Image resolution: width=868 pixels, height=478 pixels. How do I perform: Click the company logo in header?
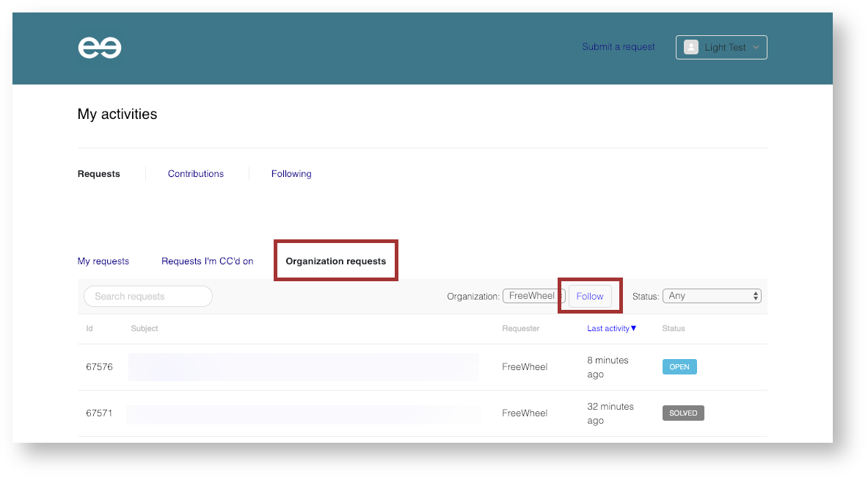click(100, 48)
